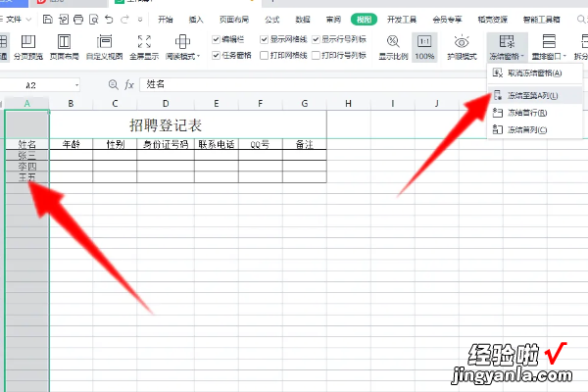The width and height of the screenshot is (588, 392).
Task: Click the fx insert function icon
Action: point(129,85)
